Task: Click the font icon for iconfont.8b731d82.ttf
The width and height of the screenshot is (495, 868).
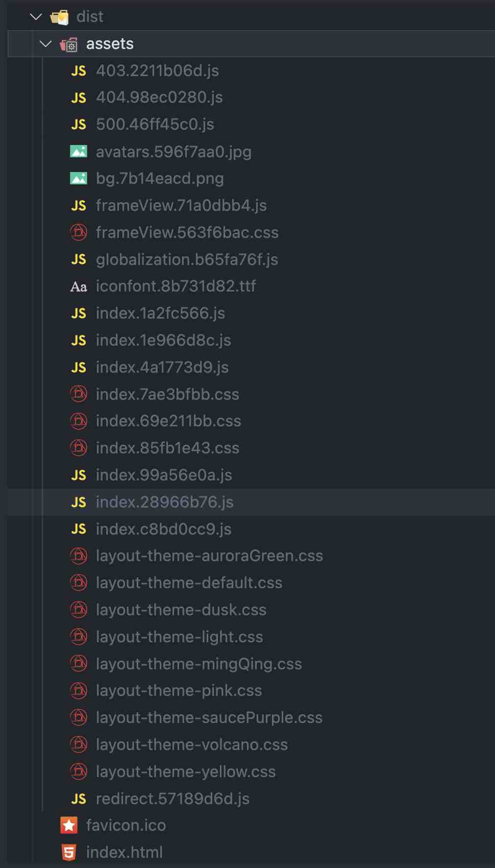Action: click(79, 287)
